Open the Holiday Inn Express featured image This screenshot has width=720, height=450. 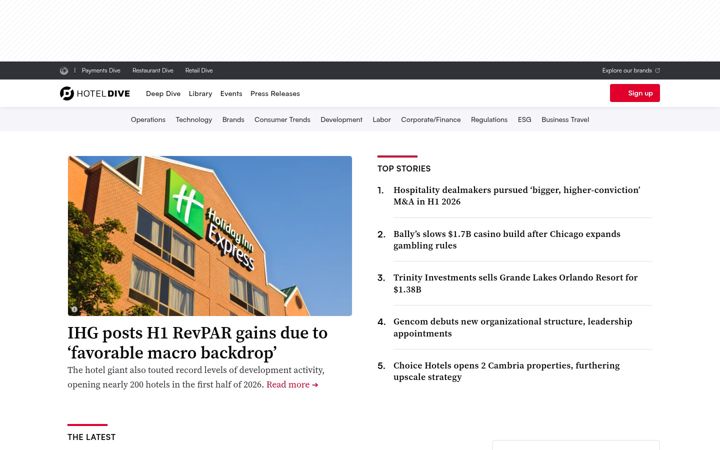pos(210,236)
